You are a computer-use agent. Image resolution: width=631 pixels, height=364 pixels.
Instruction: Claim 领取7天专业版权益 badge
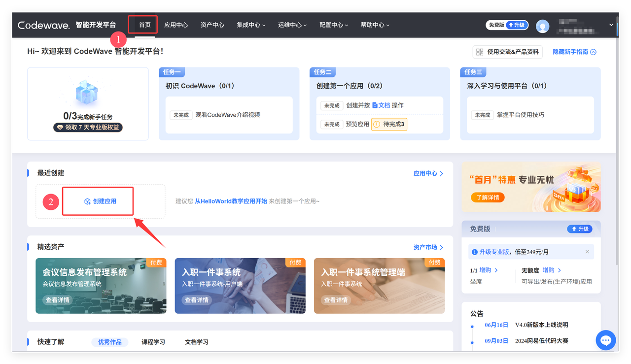[x=88, y=127]
